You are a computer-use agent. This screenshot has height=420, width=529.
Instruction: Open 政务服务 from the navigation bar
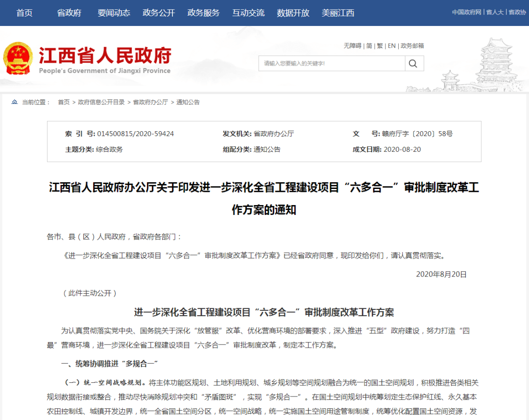204,13
